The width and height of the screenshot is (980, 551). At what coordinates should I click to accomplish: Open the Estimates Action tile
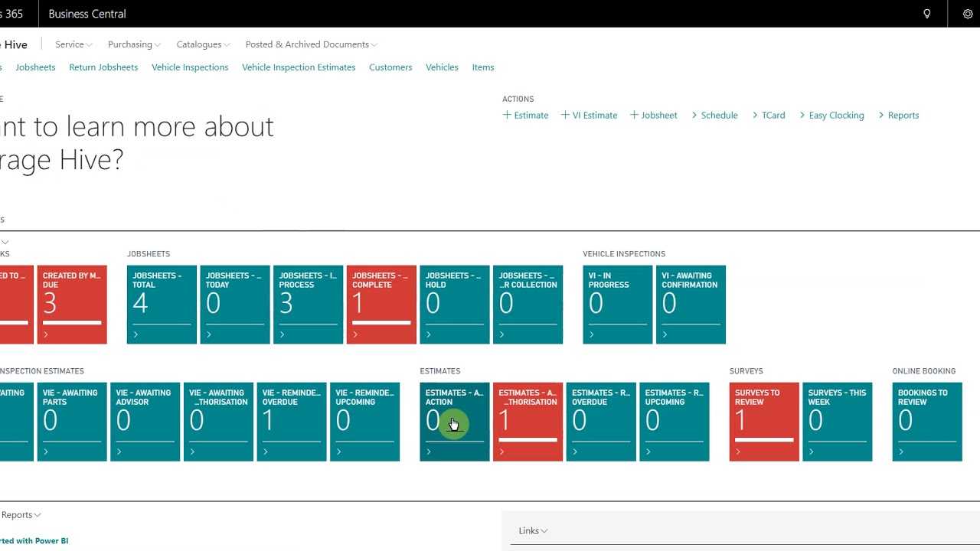[455, 422]
